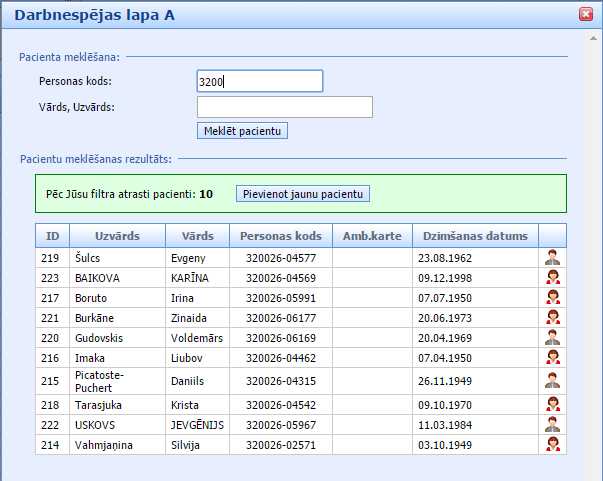Focus the Personas kods input field
The height and width of the screenshot is (481, 603).
(x=260, y=81)
